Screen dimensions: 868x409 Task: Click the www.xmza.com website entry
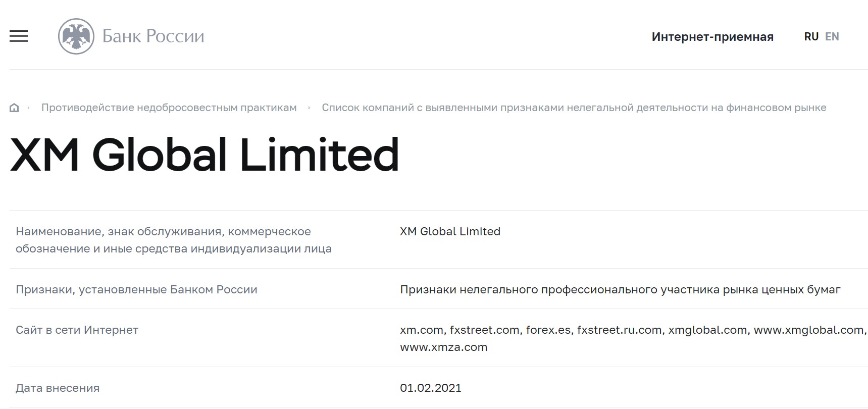click(443, 347)
